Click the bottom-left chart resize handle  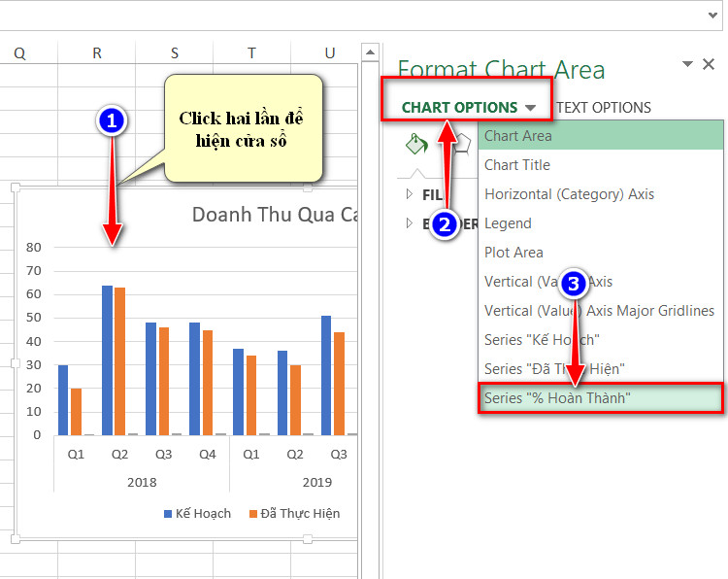pyautogui.click(x=16, y=539)
